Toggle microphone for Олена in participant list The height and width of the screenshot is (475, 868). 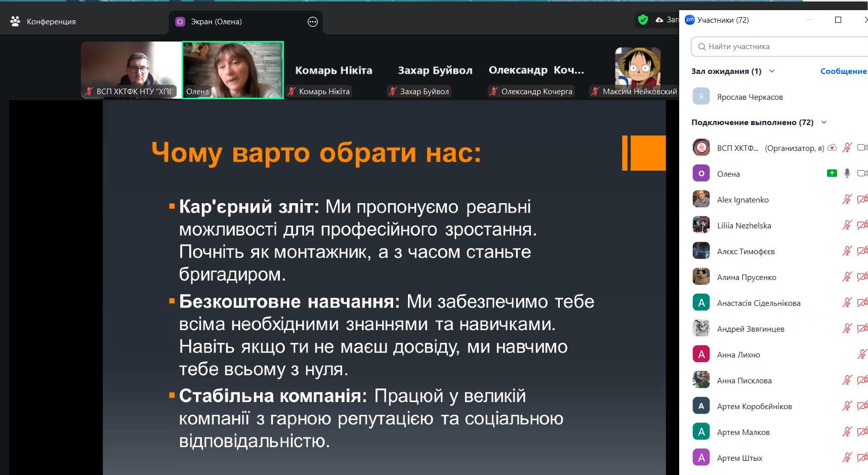click(x=847, y=173)
